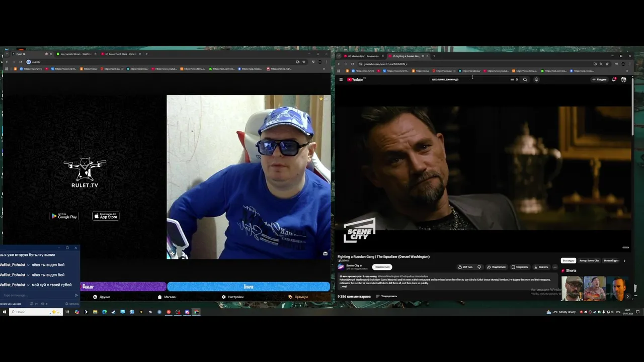Click the YouTube search magnifier button
This screenshot has width=644, height=362.
525,79
